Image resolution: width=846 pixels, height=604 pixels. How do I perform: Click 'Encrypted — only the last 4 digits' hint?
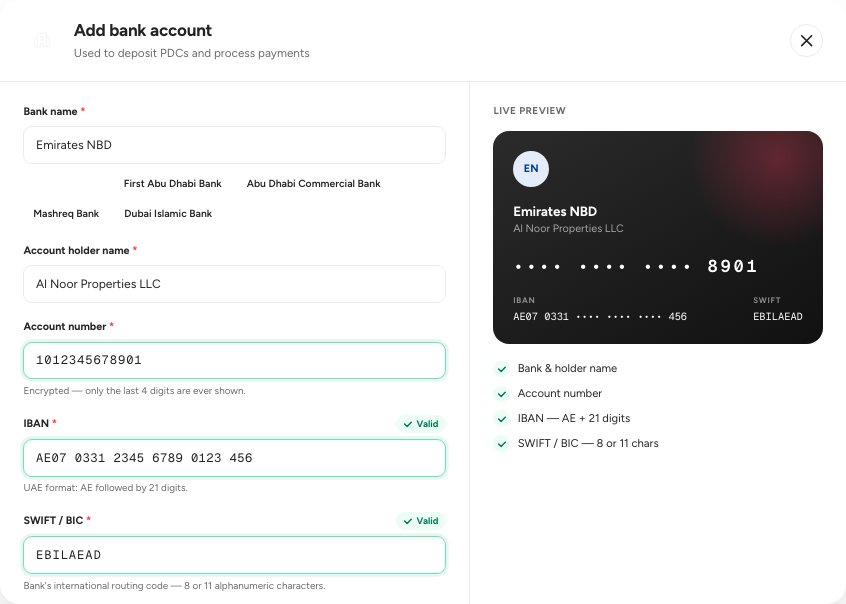point(134,391)
